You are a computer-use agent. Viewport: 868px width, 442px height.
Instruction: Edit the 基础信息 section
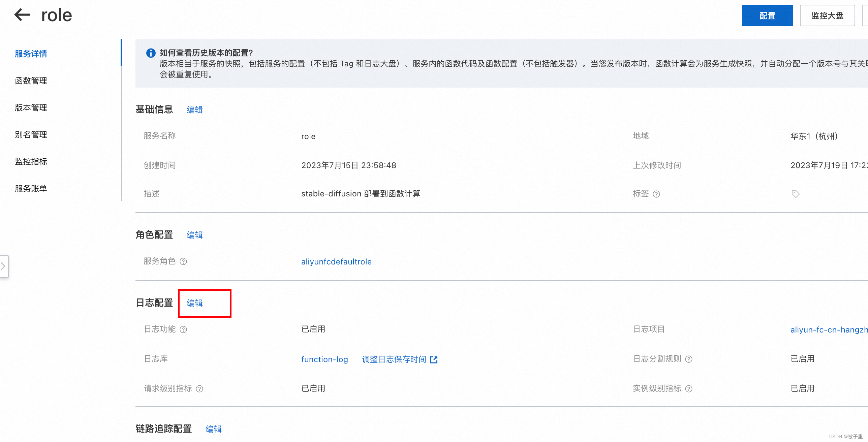click(x=195, y=109)
